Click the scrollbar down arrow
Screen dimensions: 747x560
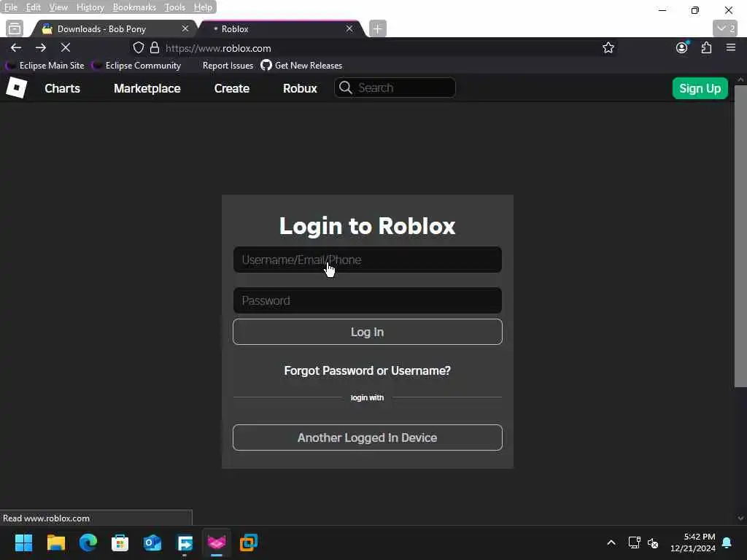tap(740, 518)
